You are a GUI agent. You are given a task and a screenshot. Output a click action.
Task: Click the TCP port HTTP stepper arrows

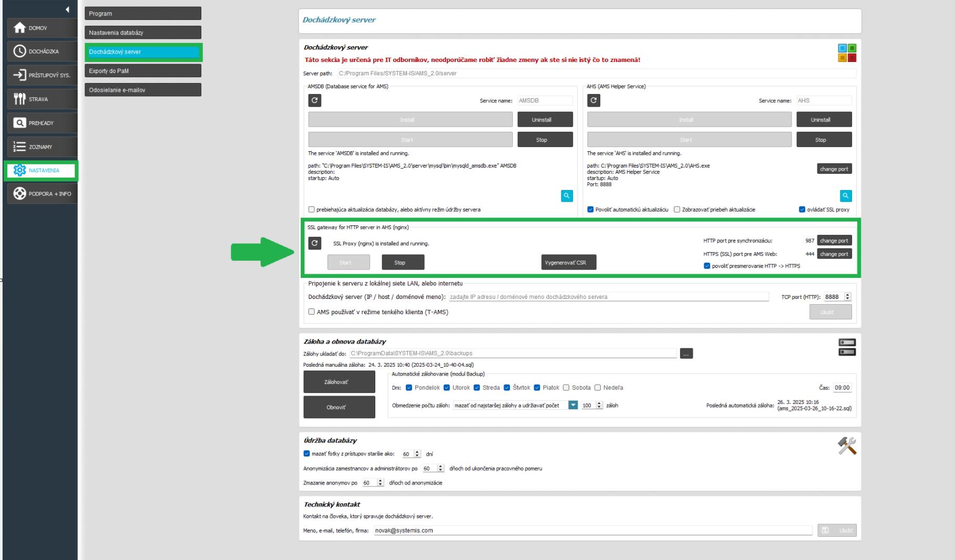[847, 297]
